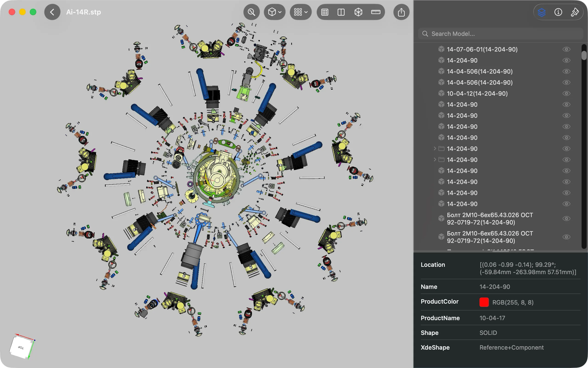This screenshot has height=368, width=588.
Task: Toggle eye for second 14-04-506(14-204-90) row
Action: click(x=566, y=82)
